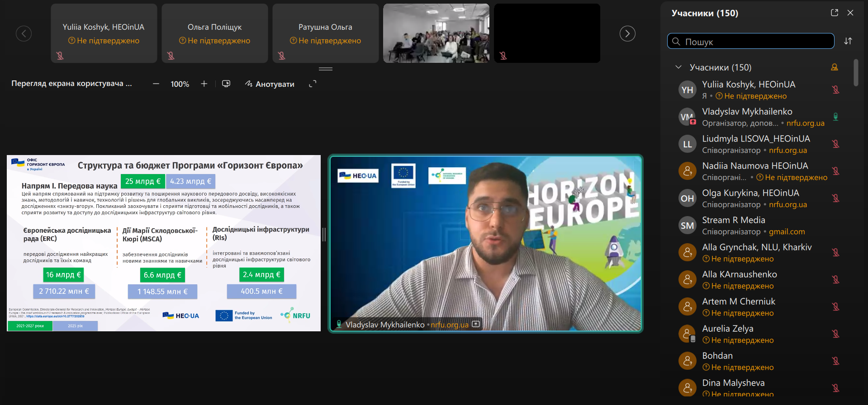Viewport: 868px width, 405px height.
Task: Select OH avatar of Olga Kurykina
Action: tap(687, 198)
